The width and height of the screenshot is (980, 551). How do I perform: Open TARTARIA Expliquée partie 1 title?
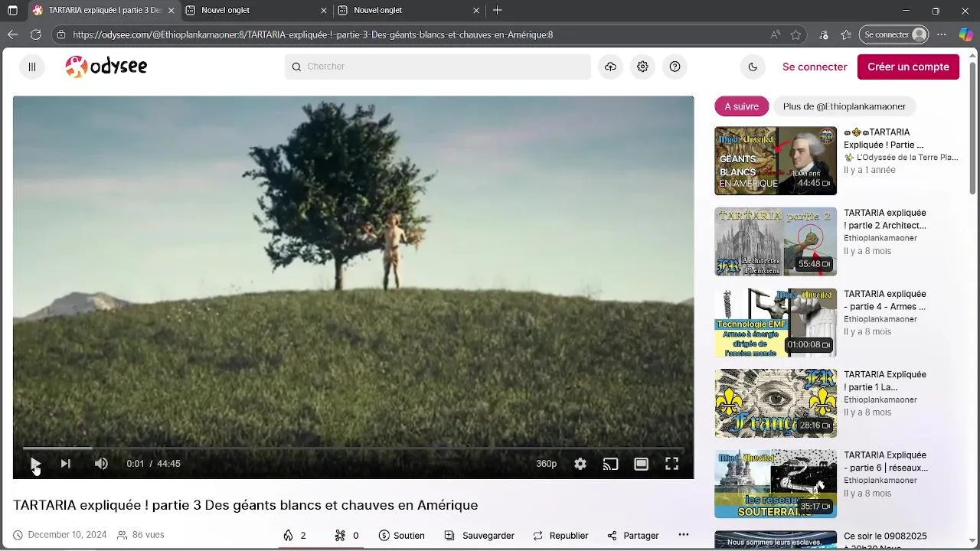pyautogui.click(x=885, y=380)
